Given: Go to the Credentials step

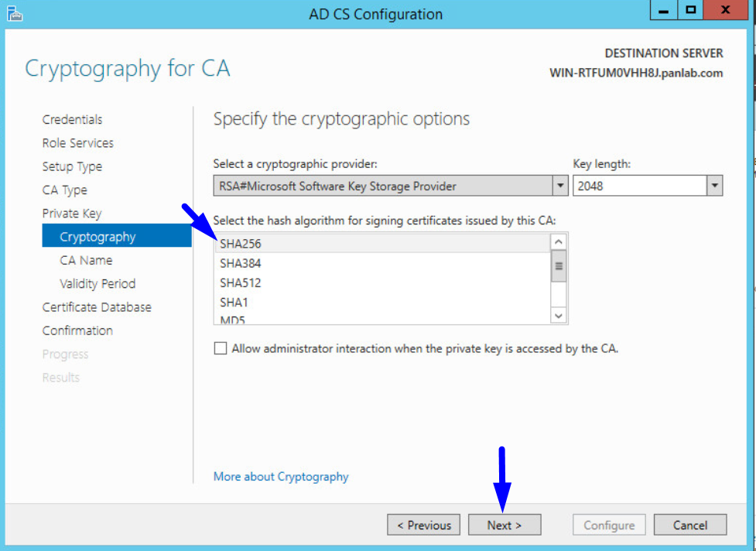Looking at the screenshot, I should pos(72,119).
